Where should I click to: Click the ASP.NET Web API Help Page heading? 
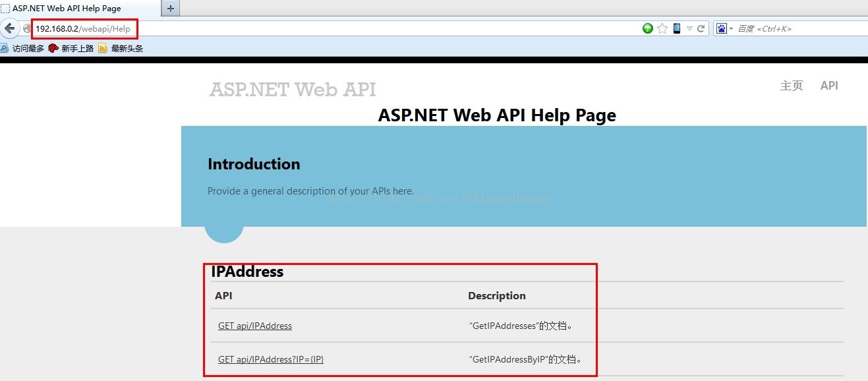point(497,115)
